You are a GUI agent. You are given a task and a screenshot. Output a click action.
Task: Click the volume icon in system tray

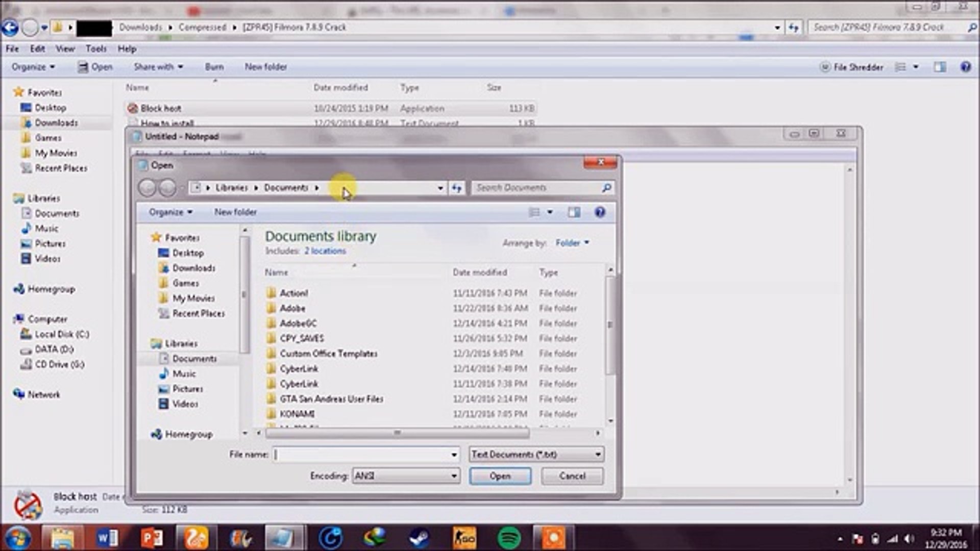[910, 539]
